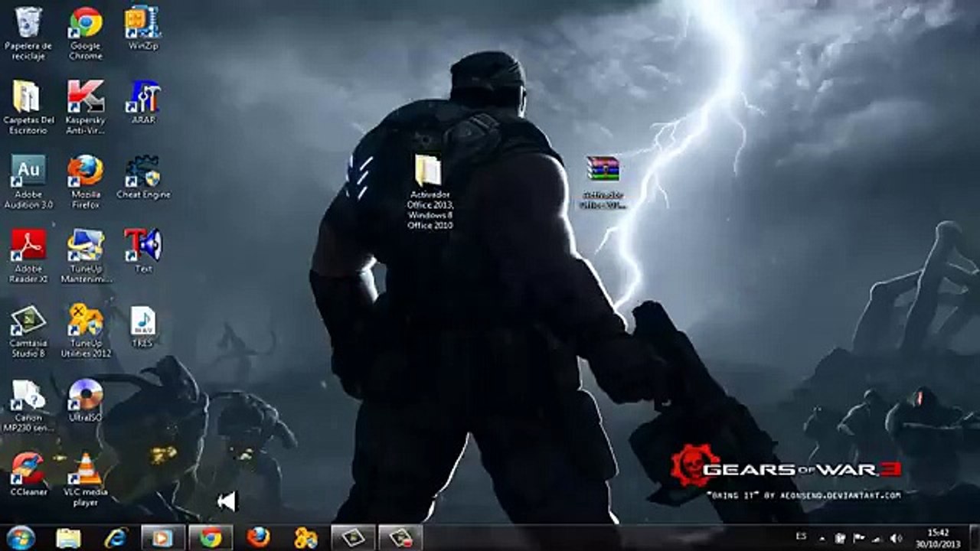The height and width of the screenshot is (551, 980).
Task: Select the Adobe Audition 3.0 shortcut
Action: click(28, 181)
